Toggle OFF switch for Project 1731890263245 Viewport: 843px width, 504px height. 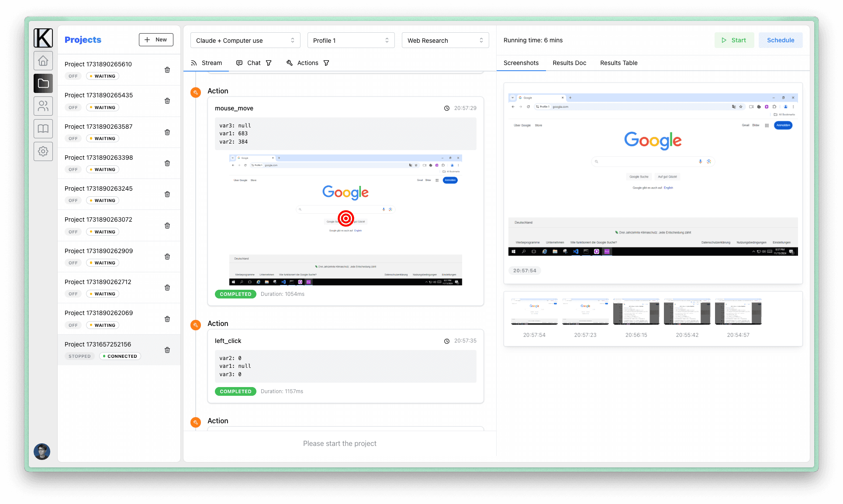tap(73, 200)
